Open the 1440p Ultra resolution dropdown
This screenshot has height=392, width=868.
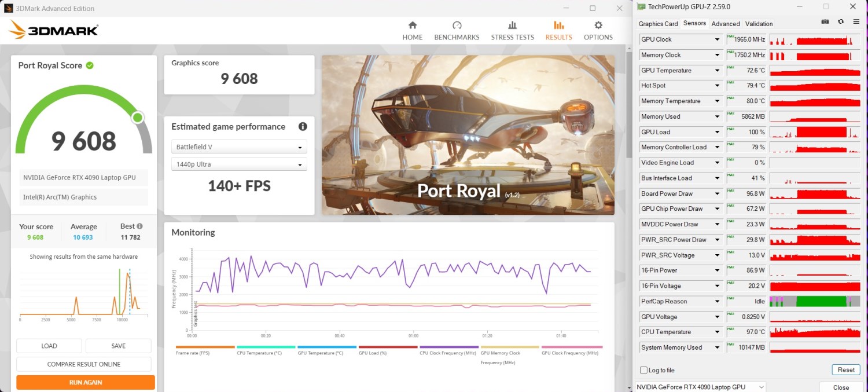[x=239, y=164]
